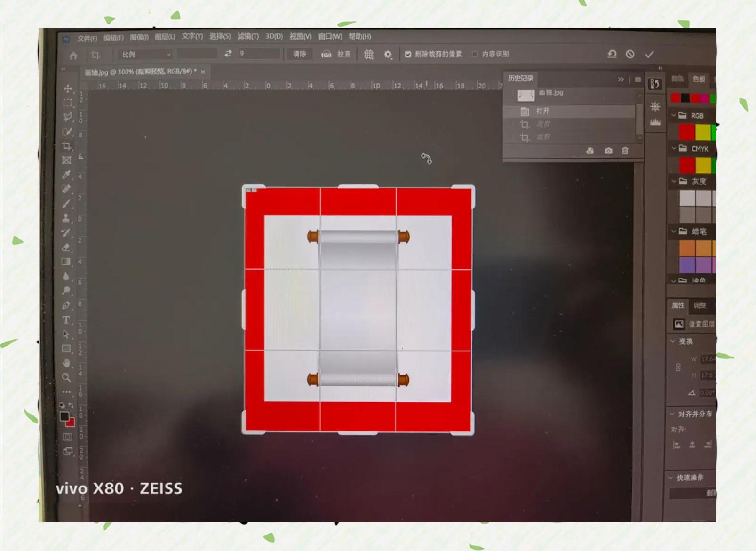Open additional crop settings gear

click(x=388, y=55)
